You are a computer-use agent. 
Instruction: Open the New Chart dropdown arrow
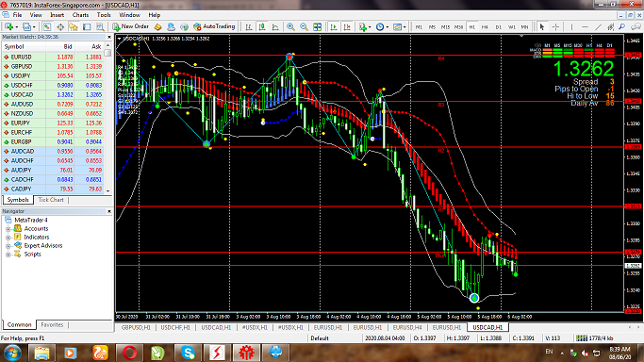click(x=16, y=26)
